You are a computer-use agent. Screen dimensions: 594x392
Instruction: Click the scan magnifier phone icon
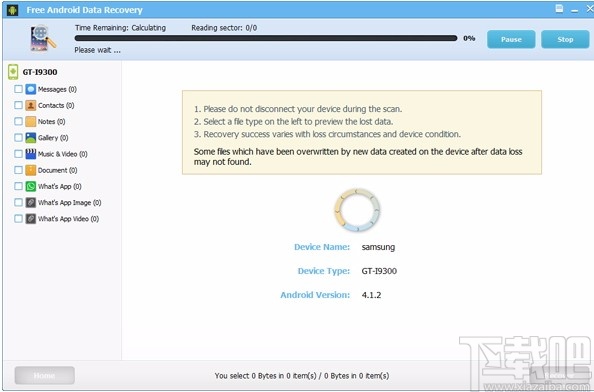tap(43, 38)
